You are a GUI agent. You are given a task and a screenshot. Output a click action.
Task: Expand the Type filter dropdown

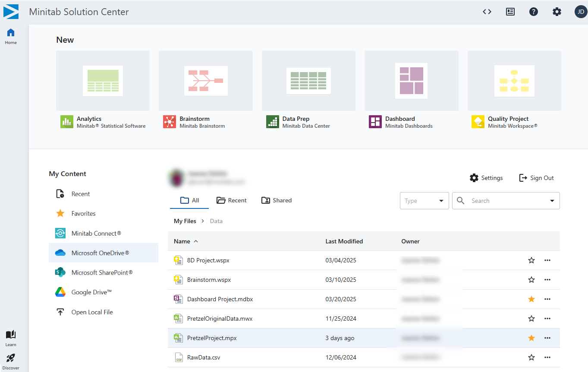424,201
